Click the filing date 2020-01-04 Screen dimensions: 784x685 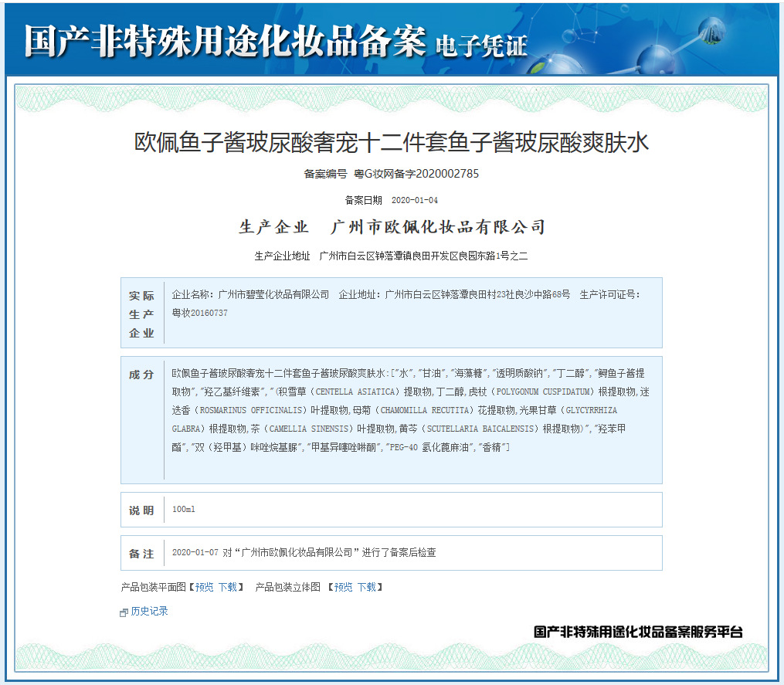click(x=415, y=200)
